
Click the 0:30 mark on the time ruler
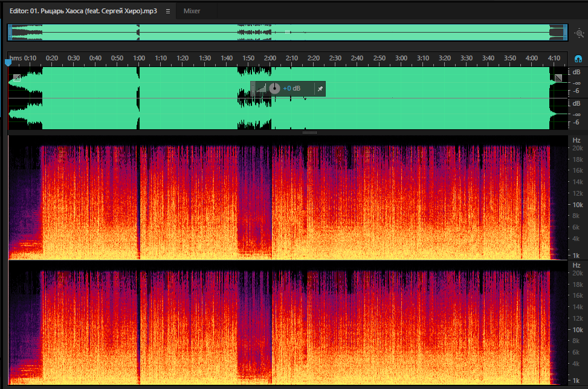[74, 58]
